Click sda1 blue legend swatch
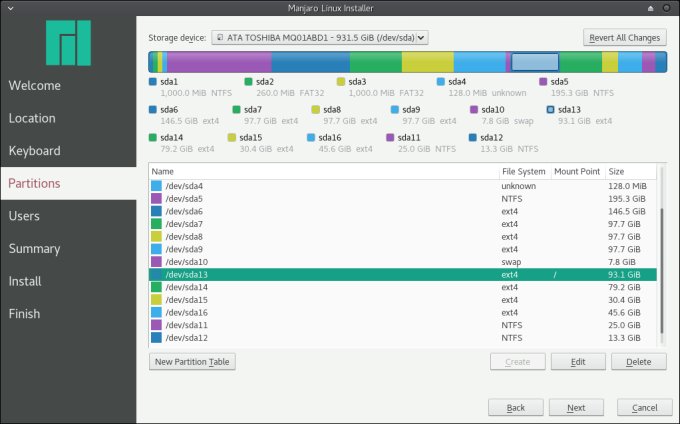 point(153,82)
